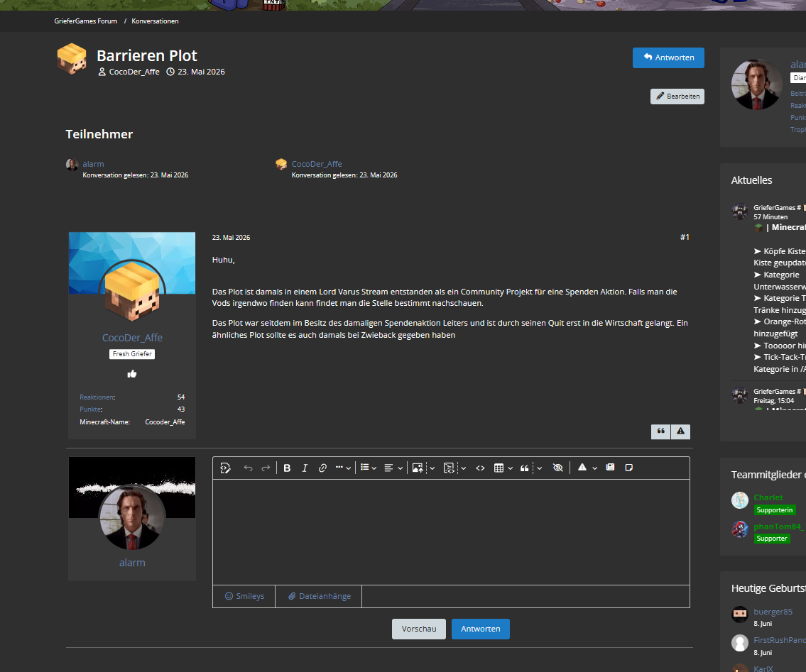Toggle bold formatting in the editor
This screenshot has width=806, height=672.
coord(287,468)
